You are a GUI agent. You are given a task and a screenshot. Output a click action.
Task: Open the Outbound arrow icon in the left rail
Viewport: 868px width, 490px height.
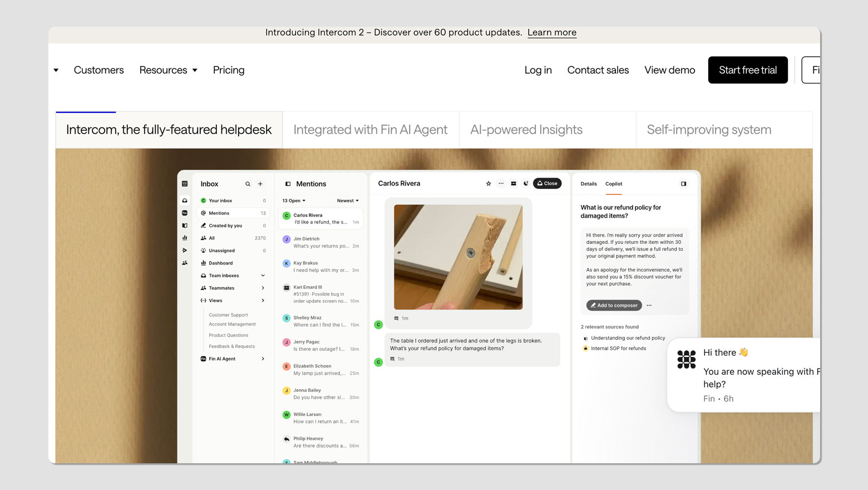(185, 251)
